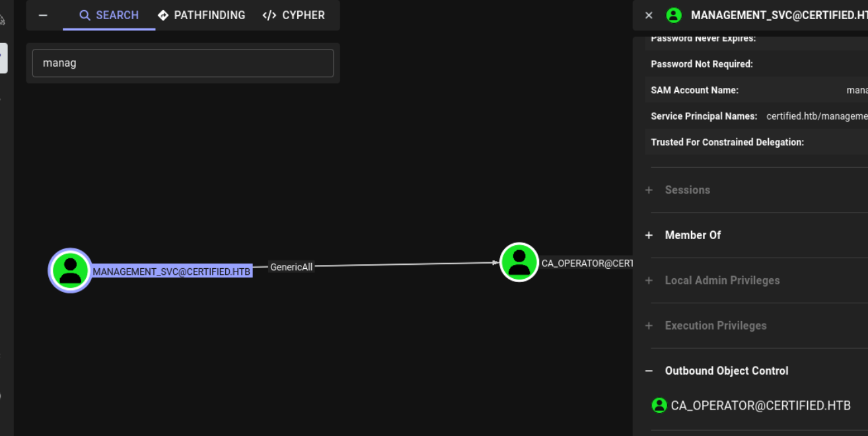Expand the Sessions section

point(687,190)
